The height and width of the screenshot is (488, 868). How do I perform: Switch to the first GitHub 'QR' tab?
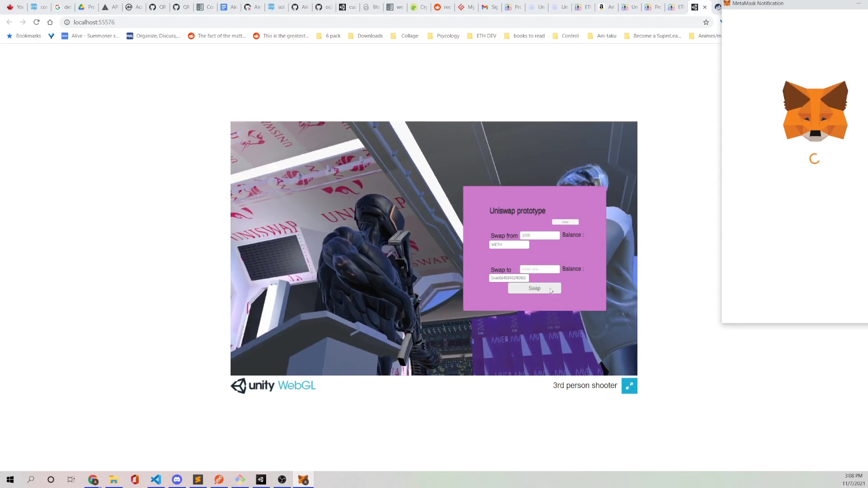click(x=157, y=7)
